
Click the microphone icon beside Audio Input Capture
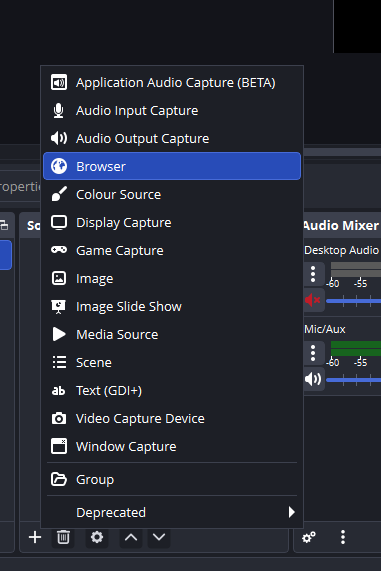[x=59, y=111]
